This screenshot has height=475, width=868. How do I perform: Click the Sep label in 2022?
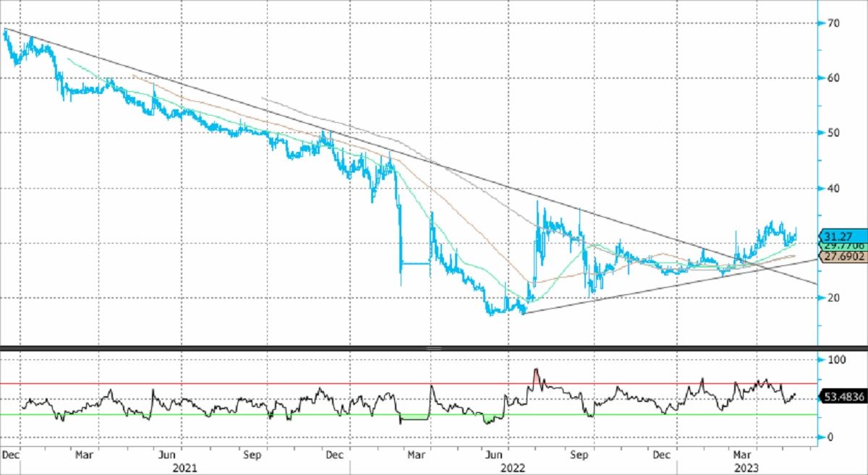click(579, 455)
